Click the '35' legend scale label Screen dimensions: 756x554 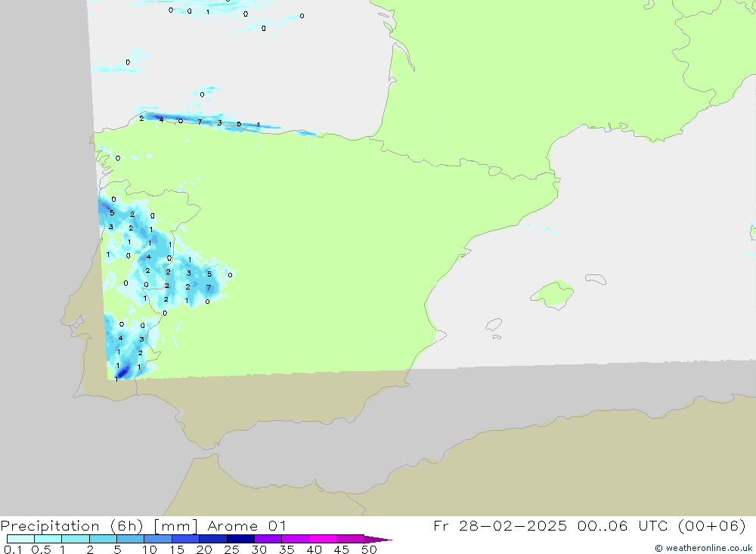[x=287, y=549]
